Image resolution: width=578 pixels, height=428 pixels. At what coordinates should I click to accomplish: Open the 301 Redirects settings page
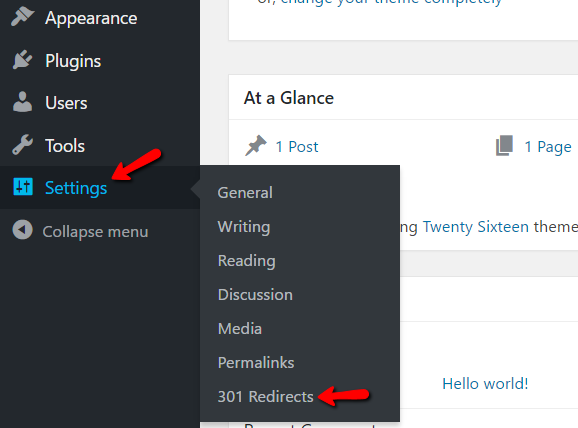pyautogui.click(x=265, y=397)
